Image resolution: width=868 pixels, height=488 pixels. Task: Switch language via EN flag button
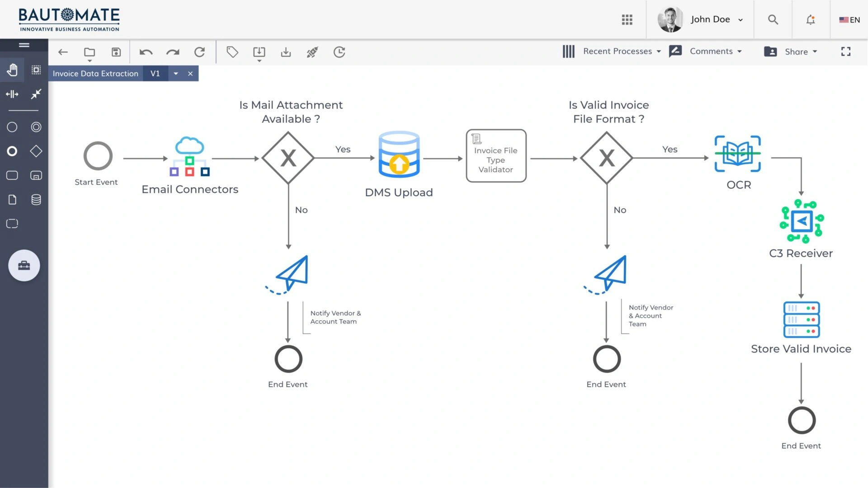coord(849,19)
